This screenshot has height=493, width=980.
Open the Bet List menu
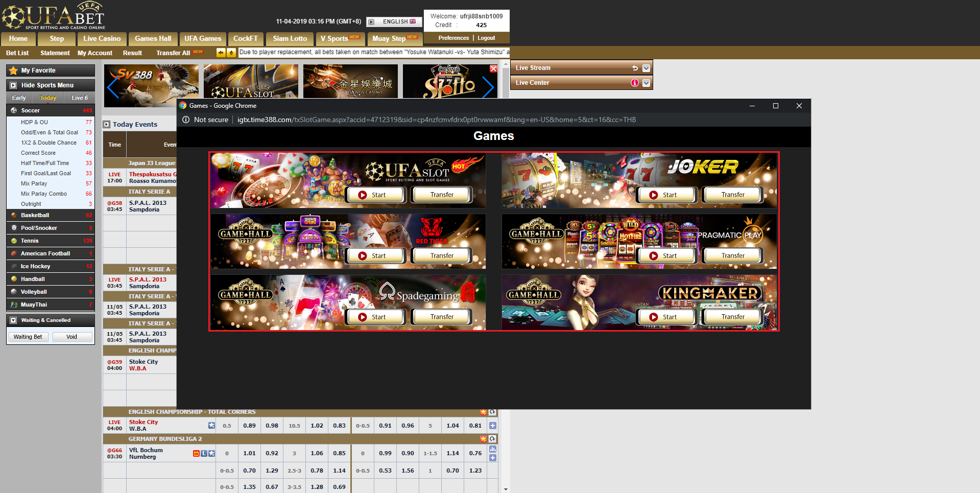point(17,53)
